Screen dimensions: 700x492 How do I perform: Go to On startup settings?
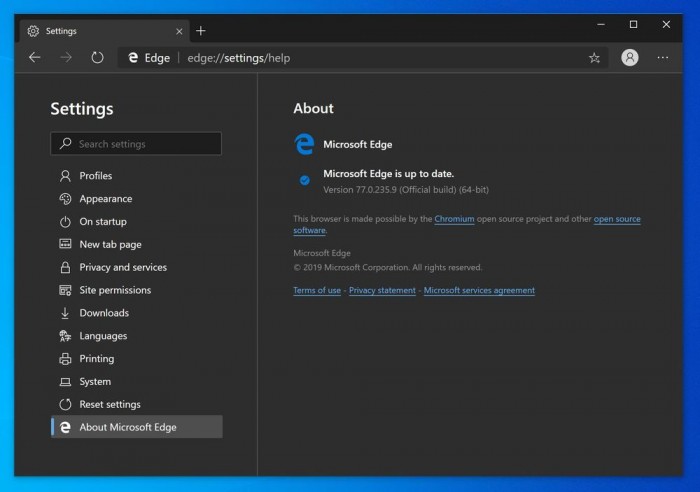(x=103, y=222)
